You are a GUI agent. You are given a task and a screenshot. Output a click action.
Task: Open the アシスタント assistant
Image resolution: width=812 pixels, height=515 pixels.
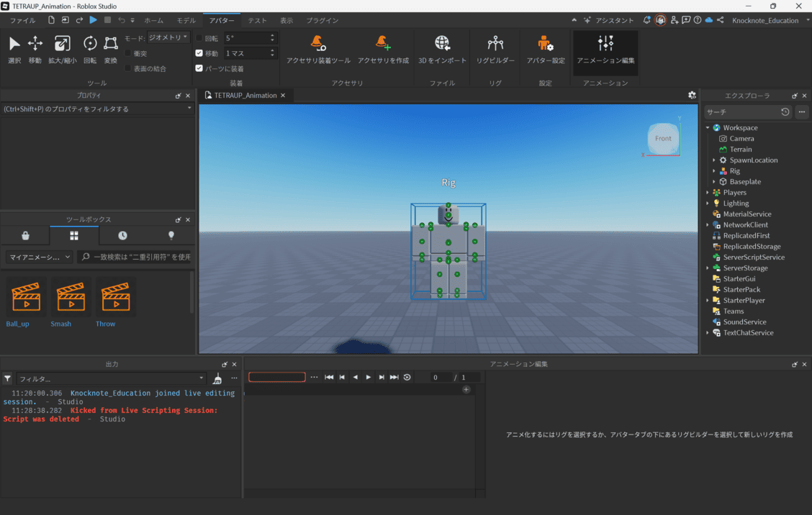[608, 20]
